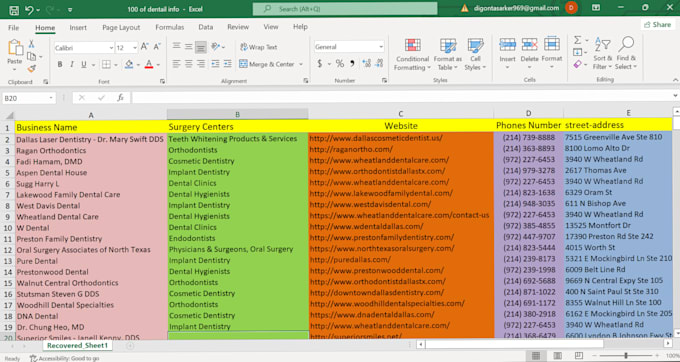Click the Zoom slider handle
Screen dimensions: 680x362
[x=626, y=355]
